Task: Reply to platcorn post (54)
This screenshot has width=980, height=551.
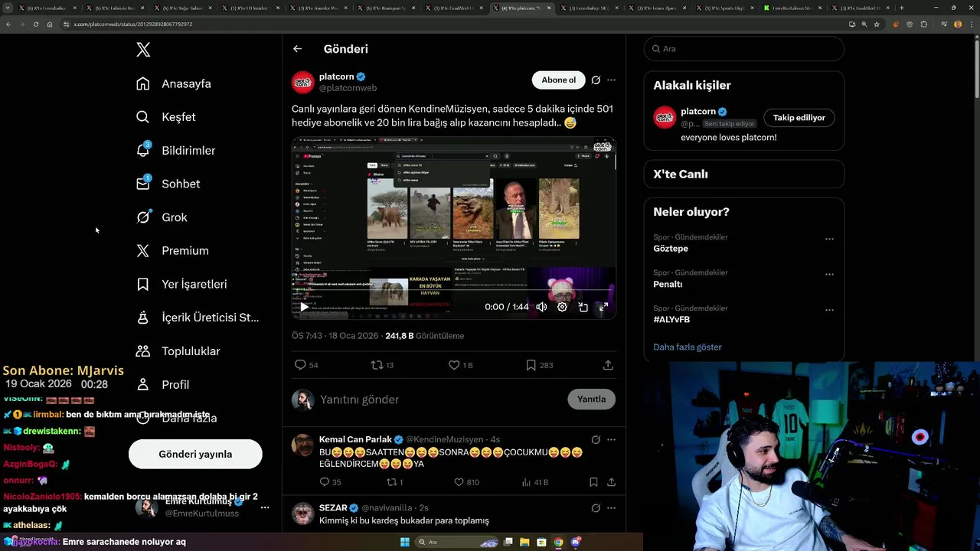Action: click(x=306, y=365)
